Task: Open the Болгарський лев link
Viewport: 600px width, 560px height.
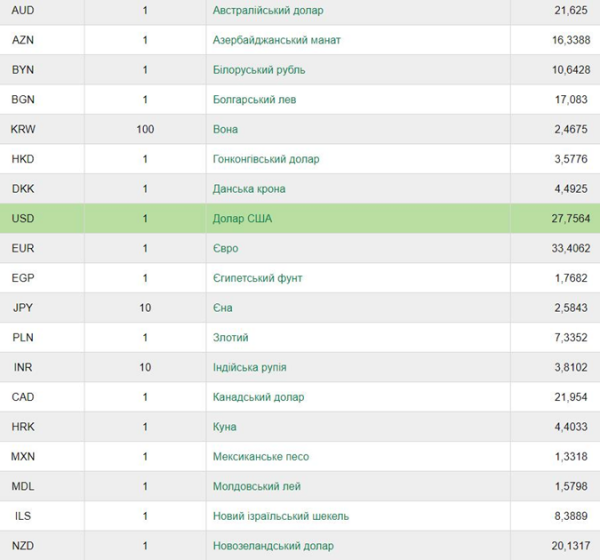Action: coord(254,100)
